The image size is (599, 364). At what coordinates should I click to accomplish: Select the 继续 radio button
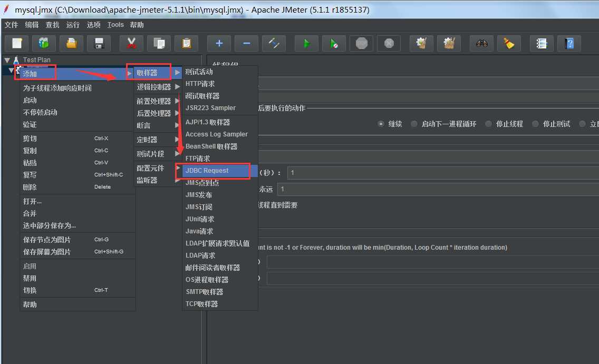point(381,124)
